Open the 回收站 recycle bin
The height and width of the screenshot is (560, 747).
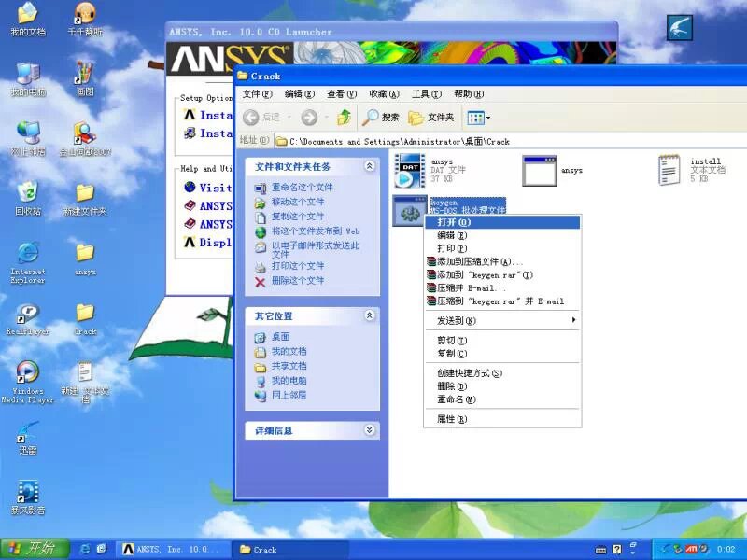(x=28, y=198)
